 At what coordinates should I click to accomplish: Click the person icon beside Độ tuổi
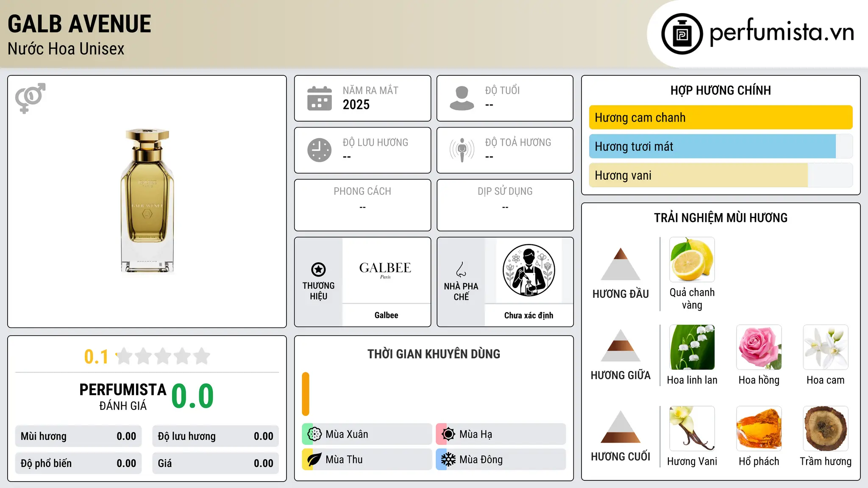click(x=462, y=98)
